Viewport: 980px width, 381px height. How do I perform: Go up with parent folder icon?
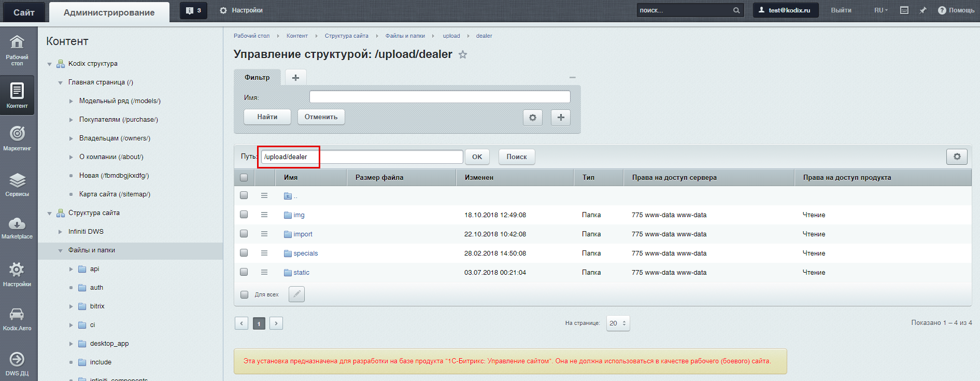(288, 196)
